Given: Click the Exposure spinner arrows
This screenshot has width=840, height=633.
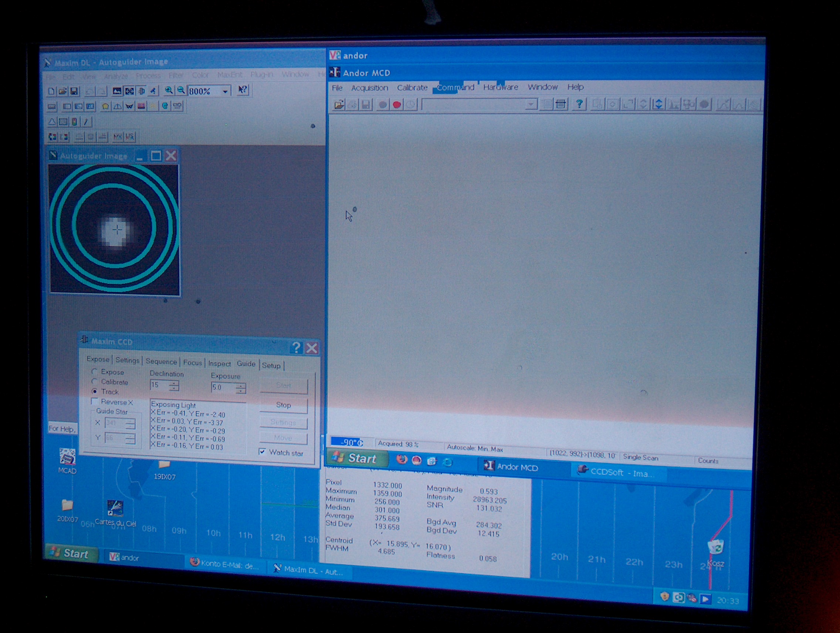Looking at the screenshot, I should tap(241, 388).
